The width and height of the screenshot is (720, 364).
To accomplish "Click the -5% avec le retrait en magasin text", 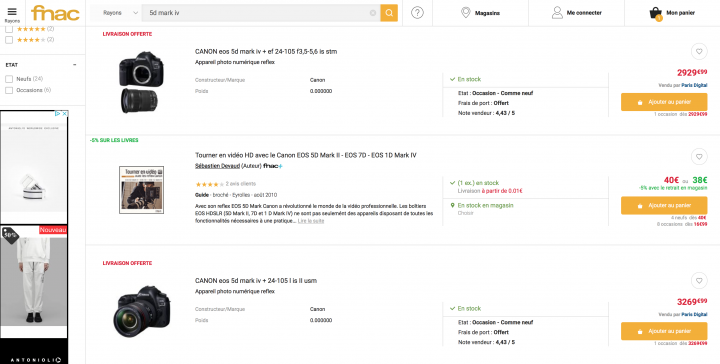I will [673, 188].
